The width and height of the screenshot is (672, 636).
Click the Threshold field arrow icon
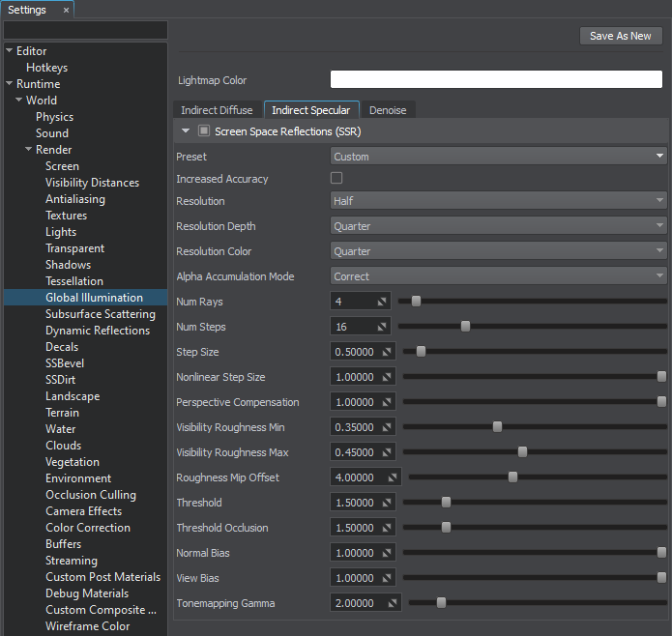coord(387,503)
